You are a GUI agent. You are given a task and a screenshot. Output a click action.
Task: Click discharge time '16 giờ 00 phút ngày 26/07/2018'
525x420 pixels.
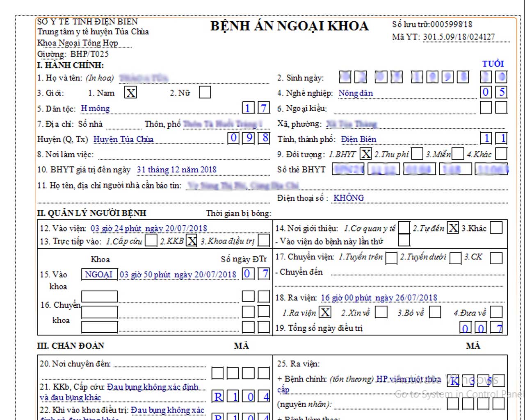tap(379, 297)
